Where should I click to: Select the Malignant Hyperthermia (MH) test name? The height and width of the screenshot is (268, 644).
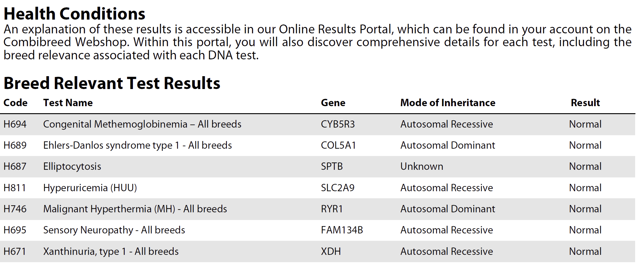(x=135, y=209)
